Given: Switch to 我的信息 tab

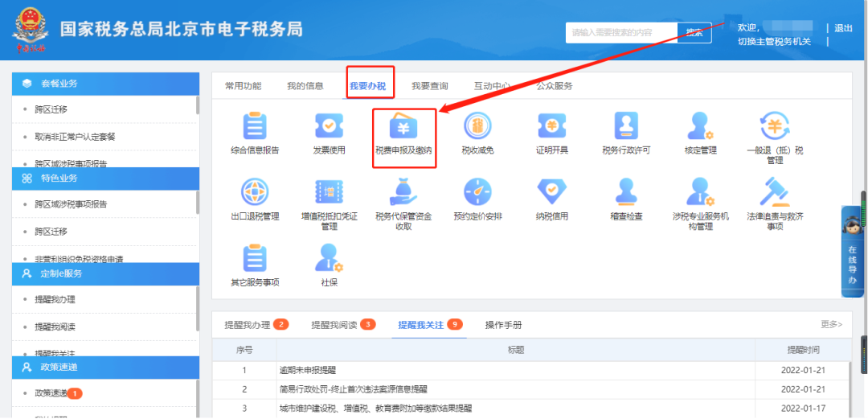Looking at the screenshot, I should tap(305, 86).
